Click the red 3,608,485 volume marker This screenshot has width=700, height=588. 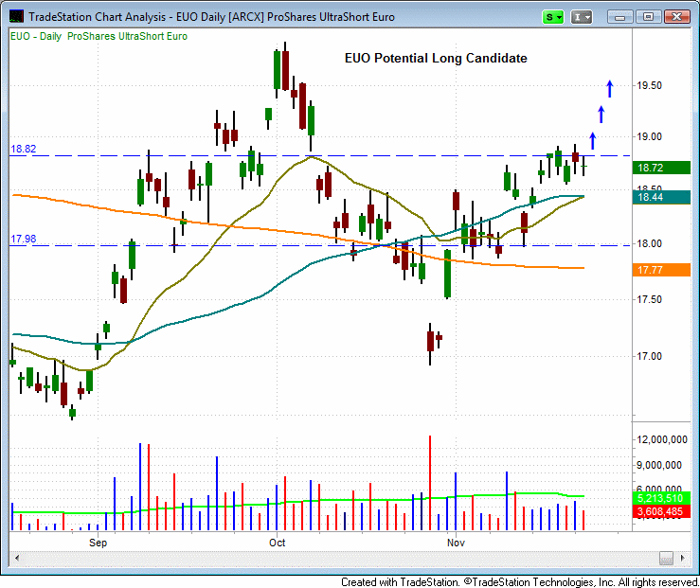[x=661, y=511]
